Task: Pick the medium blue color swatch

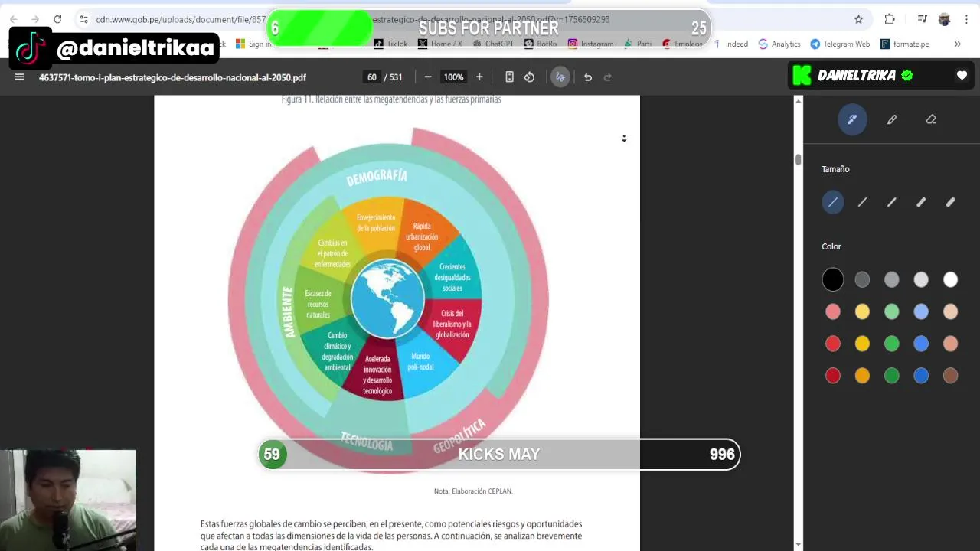Action: [921, 344]
